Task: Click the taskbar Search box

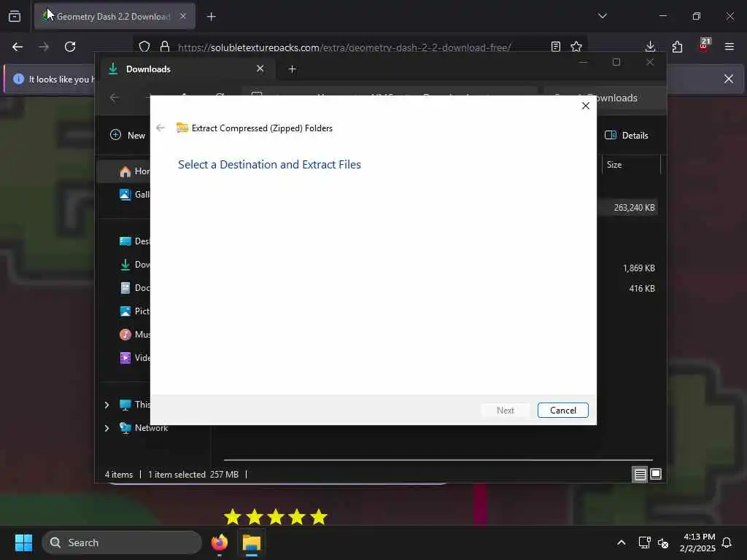Action: tap(122, 542)
